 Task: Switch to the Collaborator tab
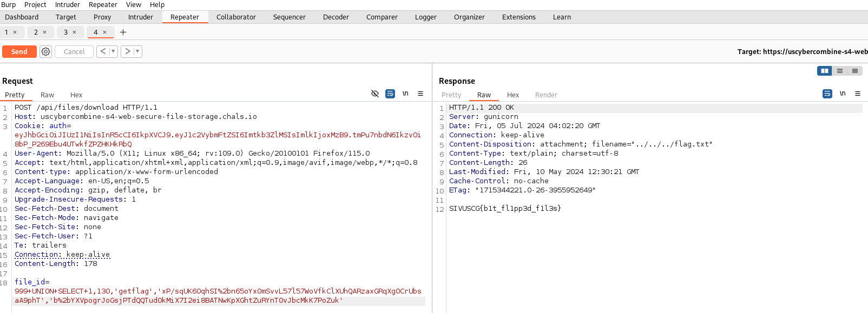tap(236, 17)
